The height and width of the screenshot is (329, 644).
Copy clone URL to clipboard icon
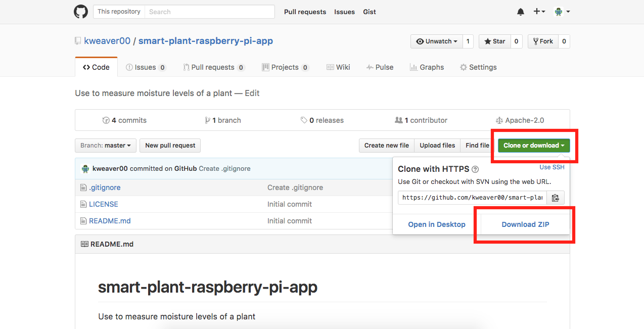pos(556,198)
